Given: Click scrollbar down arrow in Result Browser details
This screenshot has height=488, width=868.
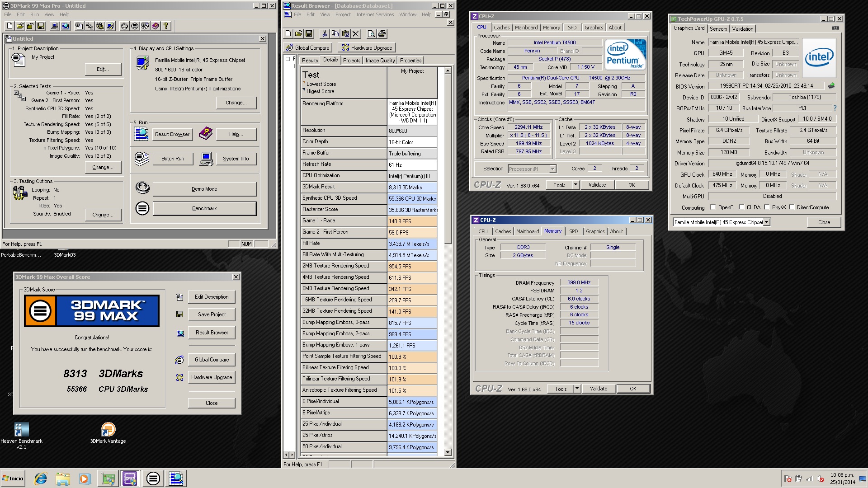Looking at the screenshot, I should [448, 452].
